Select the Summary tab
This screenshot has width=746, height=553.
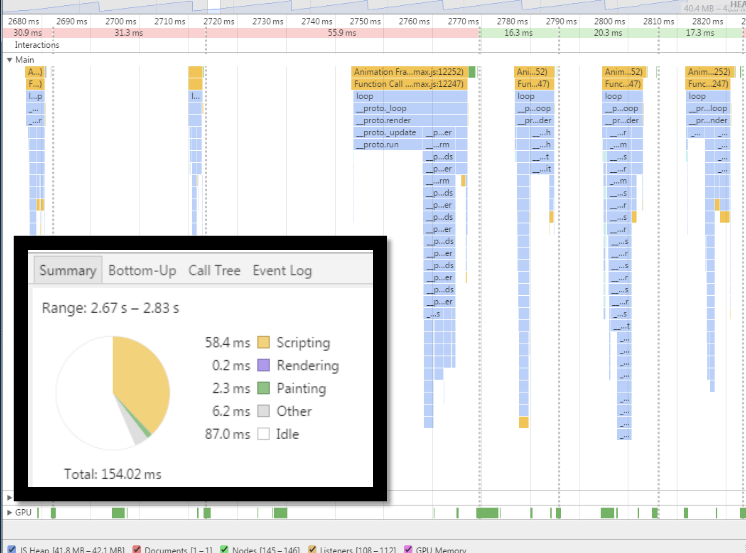click(x=68, y=270)
